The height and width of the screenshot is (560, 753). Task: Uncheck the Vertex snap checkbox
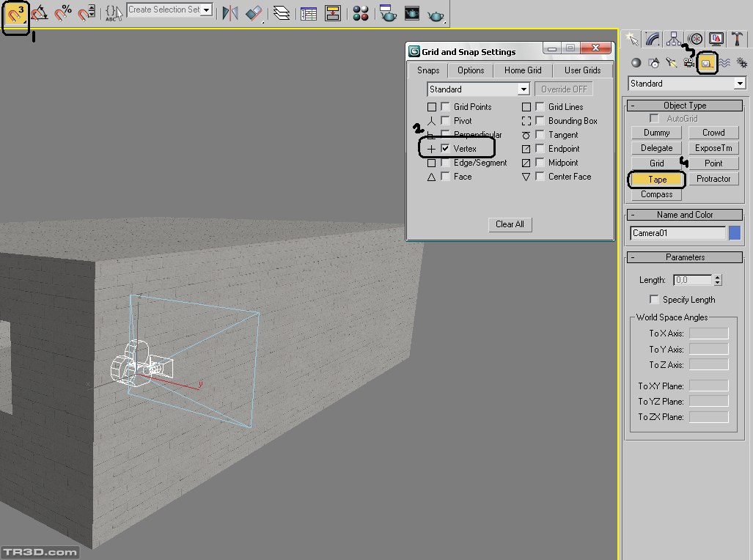(445, 149)
